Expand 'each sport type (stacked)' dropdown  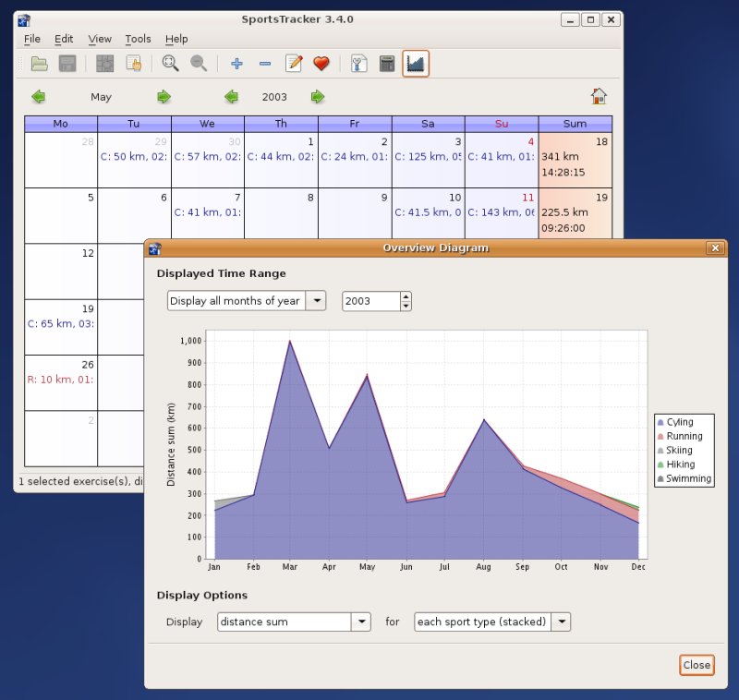561,622
